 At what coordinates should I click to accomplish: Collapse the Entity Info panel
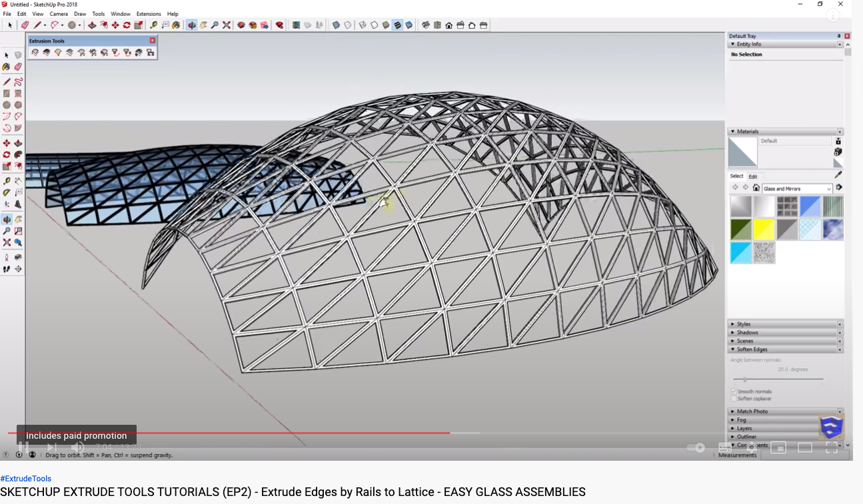pos(732,44)
